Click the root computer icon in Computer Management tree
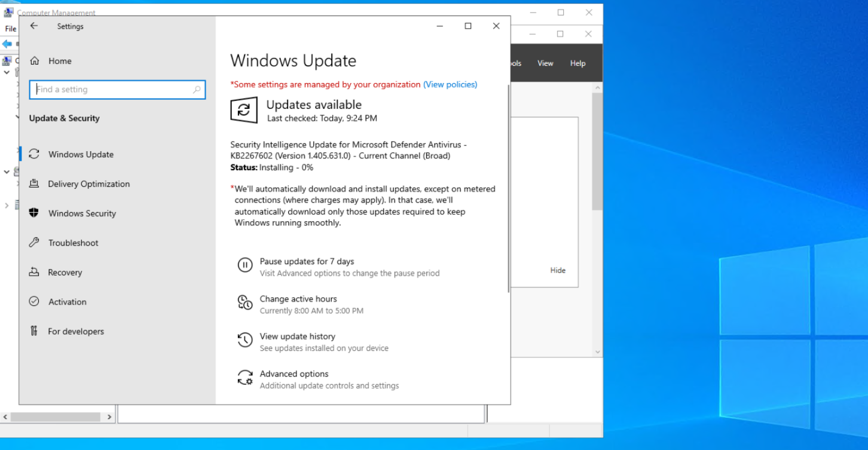 click(x=7, y=60)
